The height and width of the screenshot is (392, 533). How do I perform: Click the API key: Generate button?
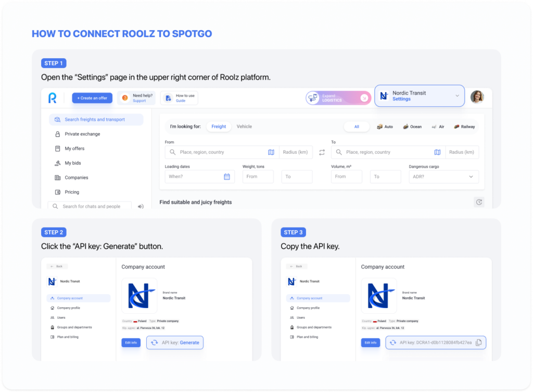click(175, 343)
